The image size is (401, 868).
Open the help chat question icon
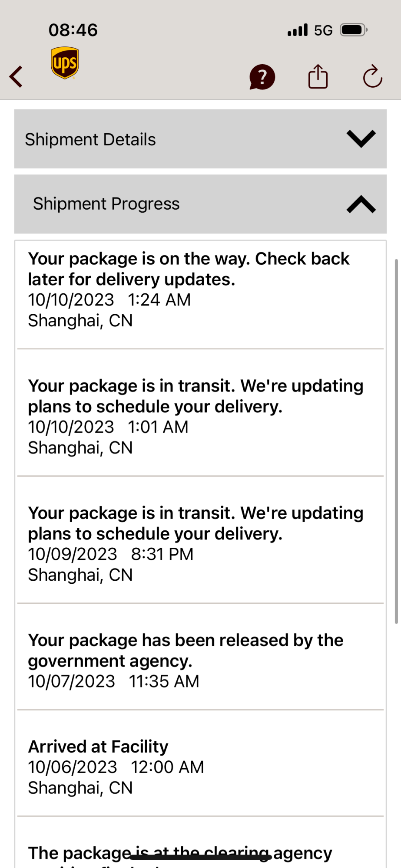tap(262, 77)
